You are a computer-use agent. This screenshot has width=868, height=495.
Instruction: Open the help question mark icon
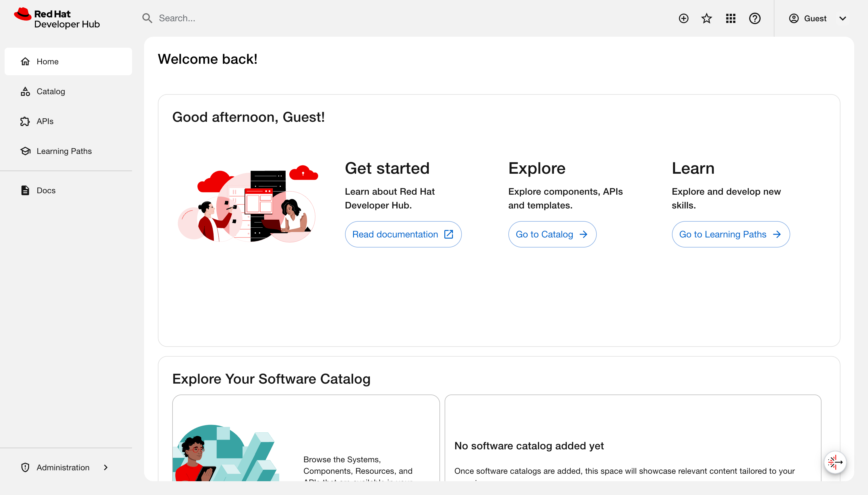point(755,18)
